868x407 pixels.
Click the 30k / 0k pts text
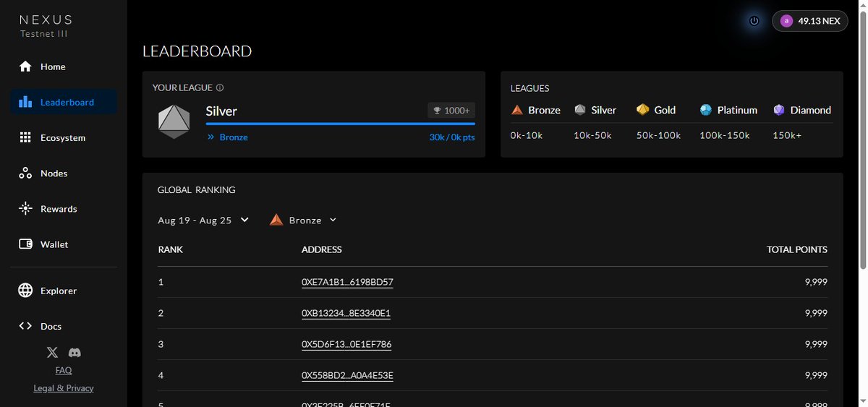(452, 137)
